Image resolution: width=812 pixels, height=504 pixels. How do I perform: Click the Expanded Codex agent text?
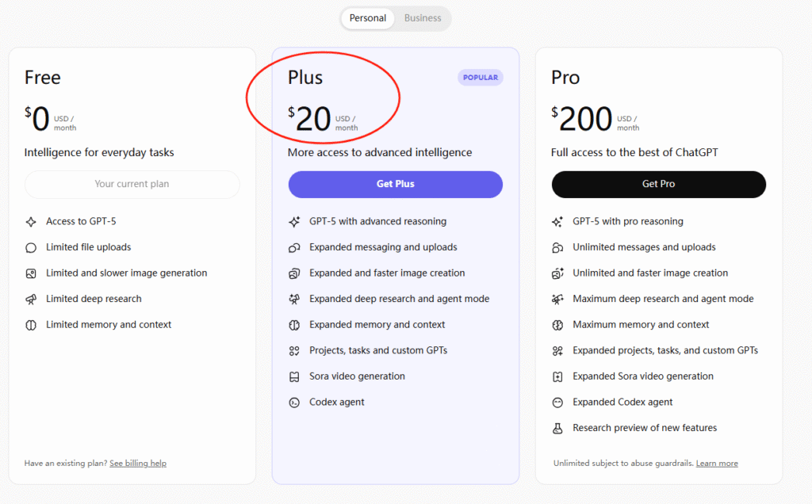coord(622,403)
